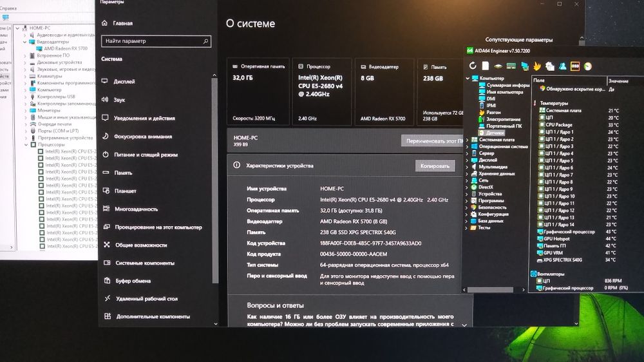644x362 pixels.
Task: Click the AIDA64 round gauge toolbar icon
Action: (x=588, y=66)
